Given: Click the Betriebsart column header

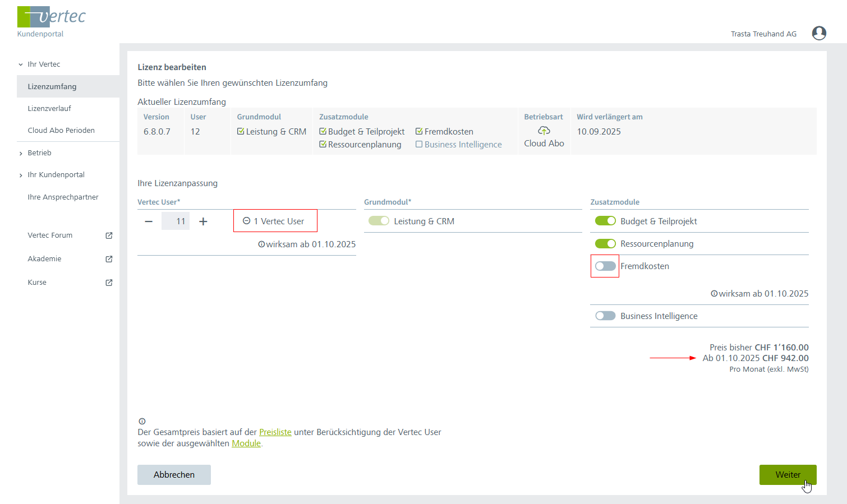Looking at the screenshot, I should [x=544, y=117].
